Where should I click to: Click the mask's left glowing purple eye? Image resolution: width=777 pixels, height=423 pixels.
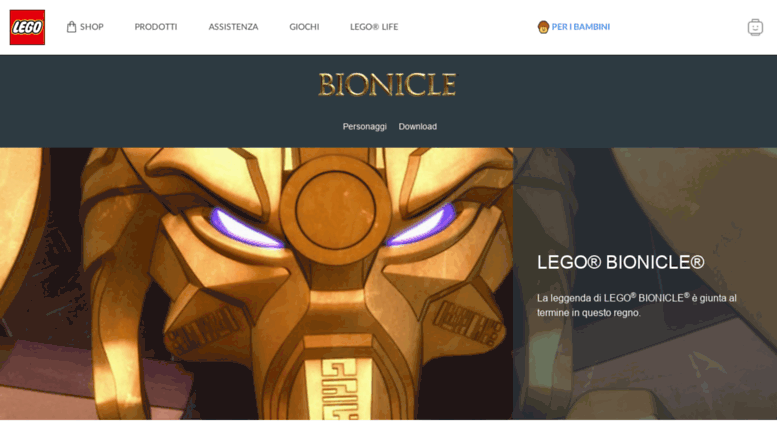pos(246,228)
